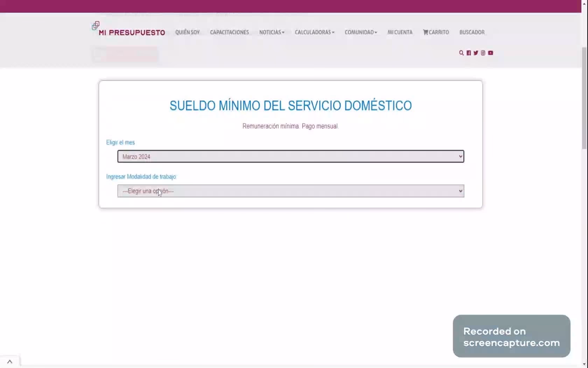The image size is (588, 368).
Task: Click the Sueldo Mínimo del Servicio Doméstico heading
Action: point(290,105)
